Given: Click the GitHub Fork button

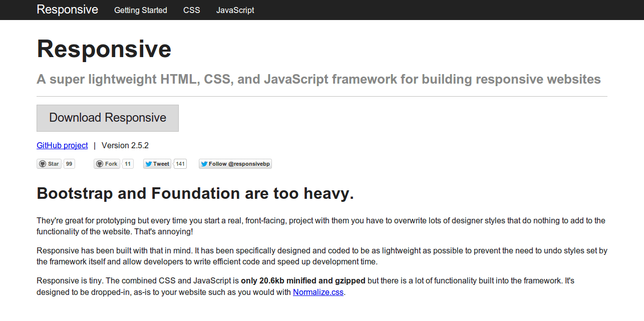Looking at the screenshot, I should pyautogui.click(x=107, y=164).
